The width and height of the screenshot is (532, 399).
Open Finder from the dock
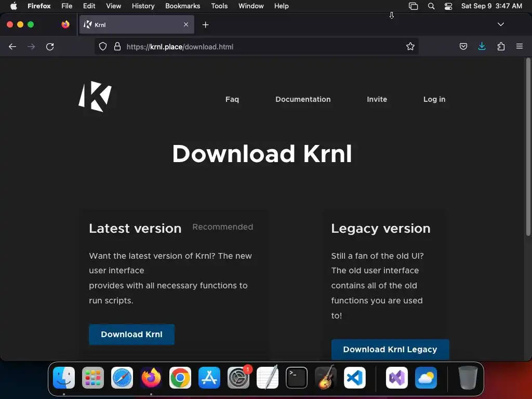(64, 378)
